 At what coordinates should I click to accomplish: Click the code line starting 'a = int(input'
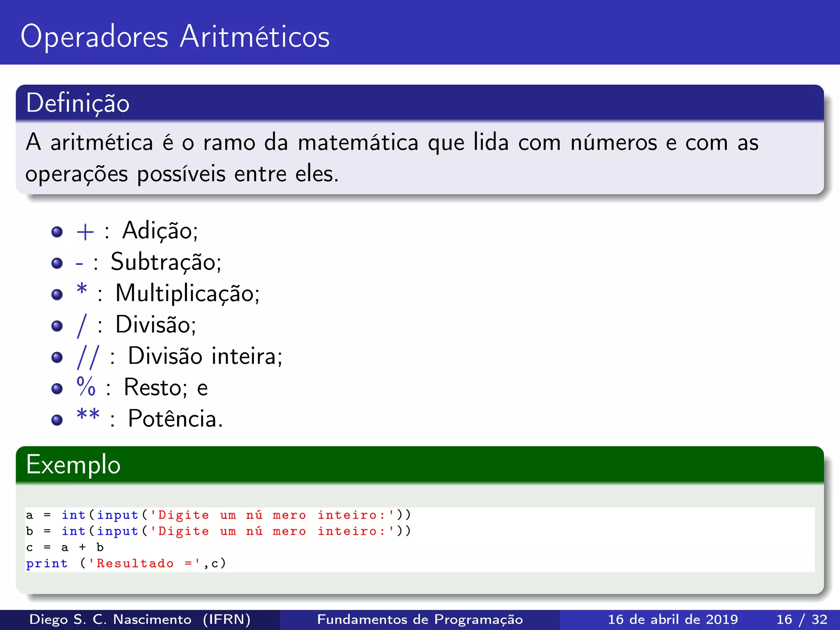point(218,515)
